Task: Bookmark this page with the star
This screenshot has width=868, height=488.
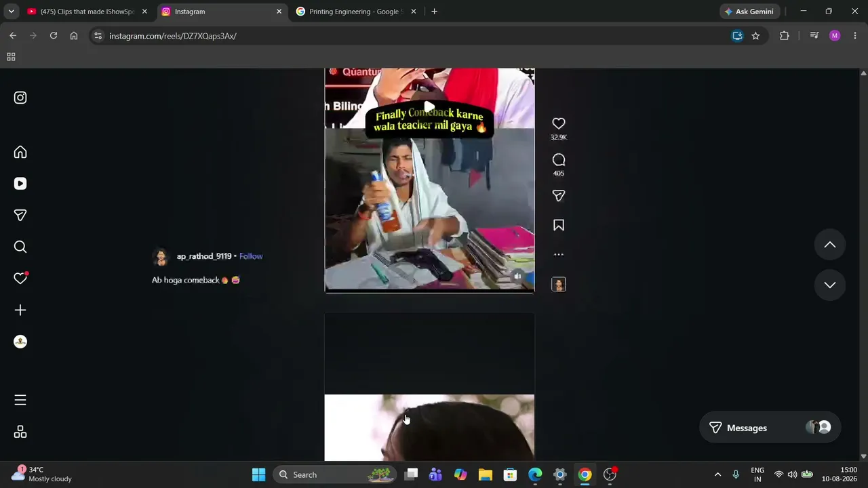Action: tap(755, 36)
